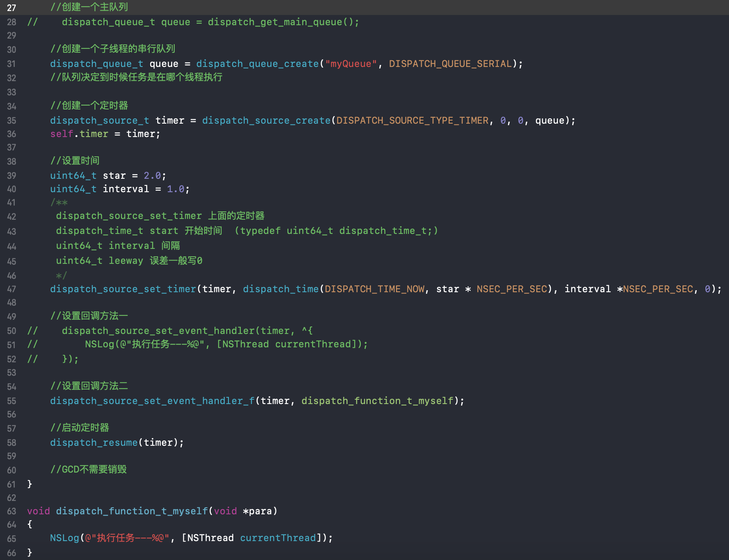The width and height of the screenshot is (729, 560).
Task: Click 'dispatch_function_t_myself' argument on line 55
Action: pyautogui.click(x=377, y=401)
